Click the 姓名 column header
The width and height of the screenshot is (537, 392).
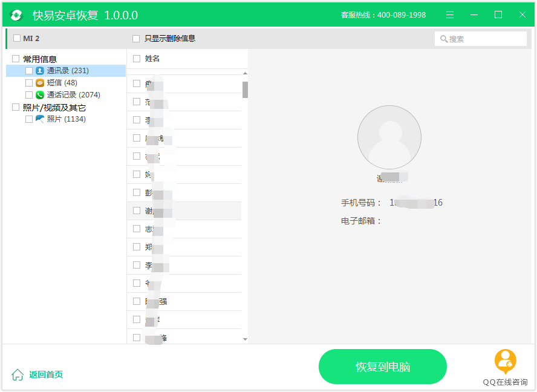pos(152,59)
